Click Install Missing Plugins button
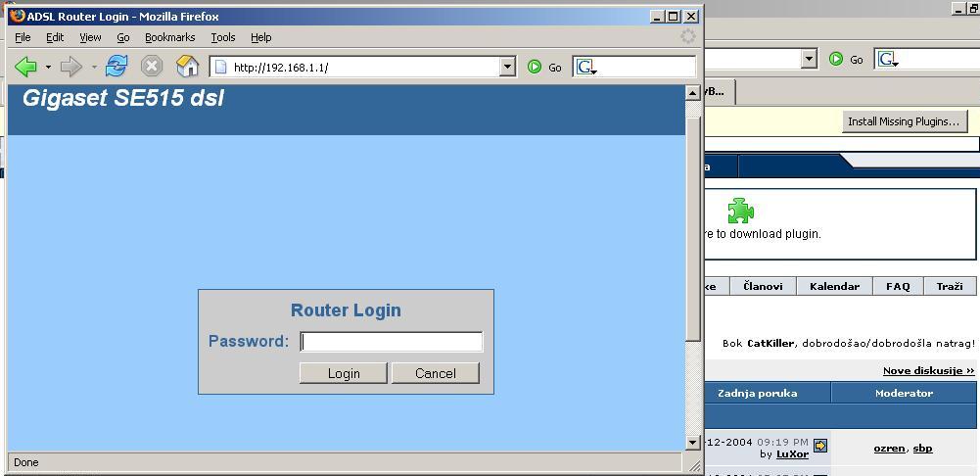This screenshot has height=476, width=980. (x=904, y=122)
